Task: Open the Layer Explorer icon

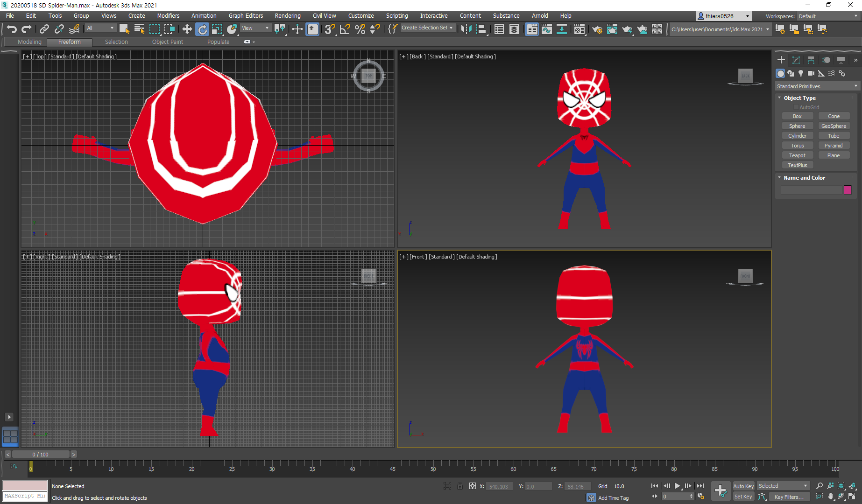Action: point(514,29)
